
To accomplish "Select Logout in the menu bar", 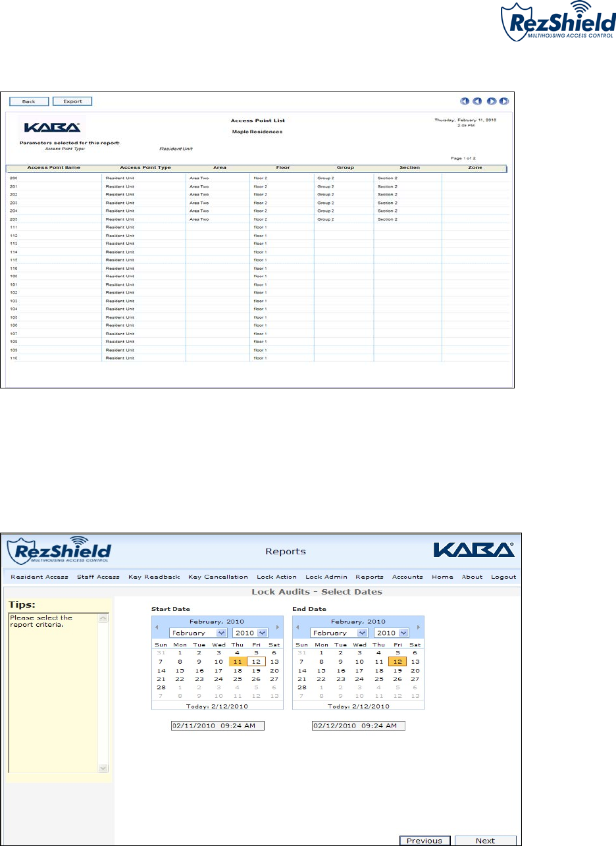I will pyautogui.click(x=503, y=577).
